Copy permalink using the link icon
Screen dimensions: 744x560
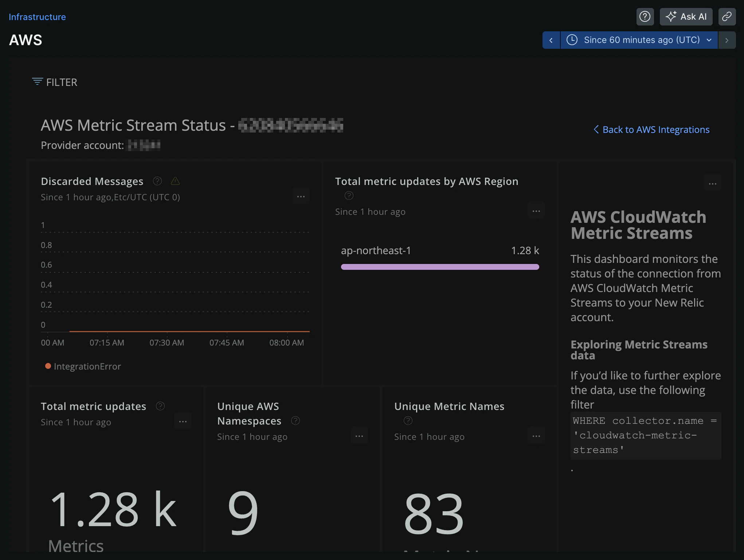[x=727, y=17]
